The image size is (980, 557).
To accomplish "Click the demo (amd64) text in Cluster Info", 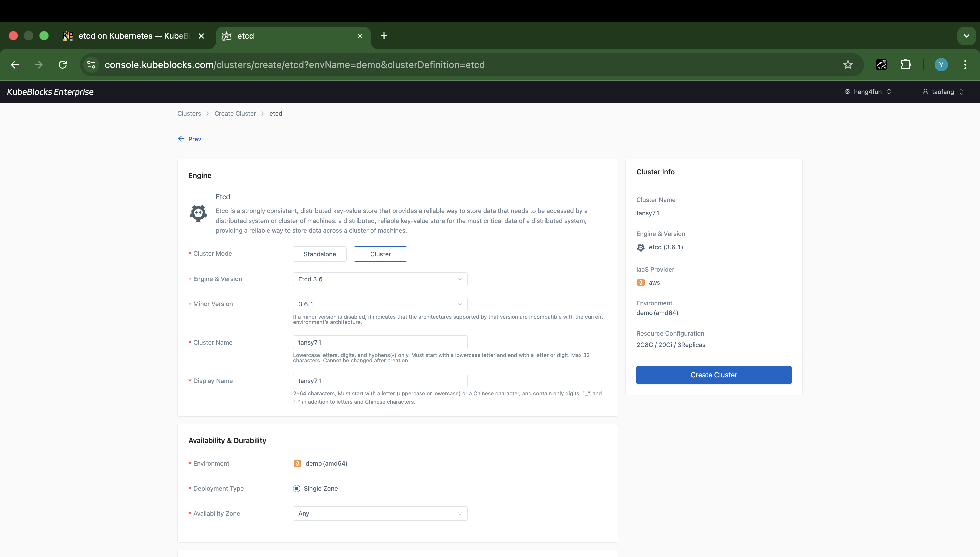I will pyautogui.click(x=657, y=313).
